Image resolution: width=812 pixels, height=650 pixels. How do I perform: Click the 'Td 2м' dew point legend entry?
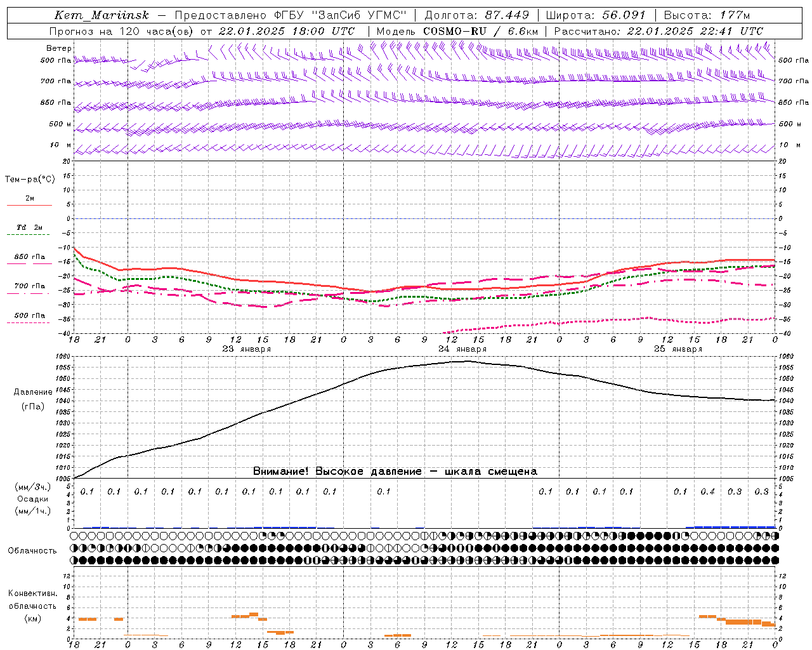click(30, 227)
